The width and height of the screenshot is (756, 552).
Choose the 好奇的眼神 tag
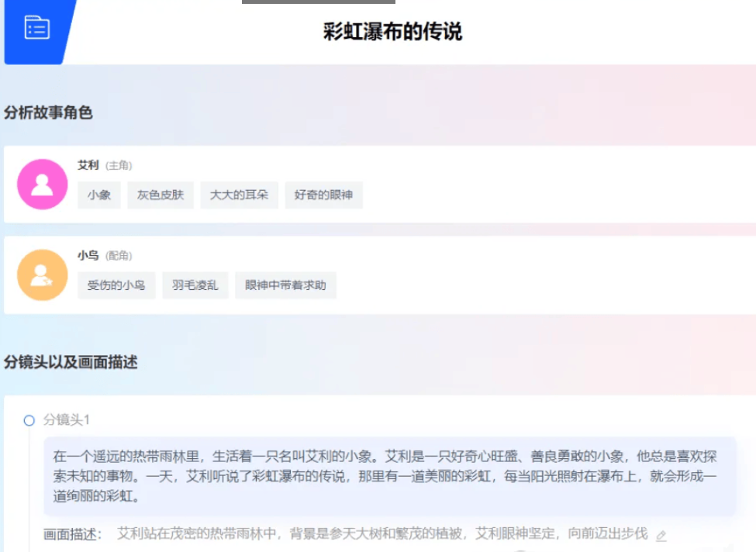(x=323, y=195)
